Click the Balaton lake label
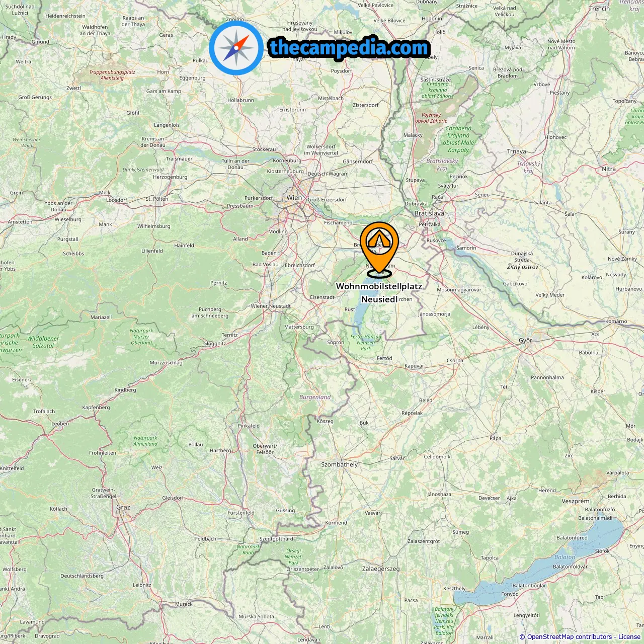The height and width of the screenshot is (644, 644). (x=565, y=557)
